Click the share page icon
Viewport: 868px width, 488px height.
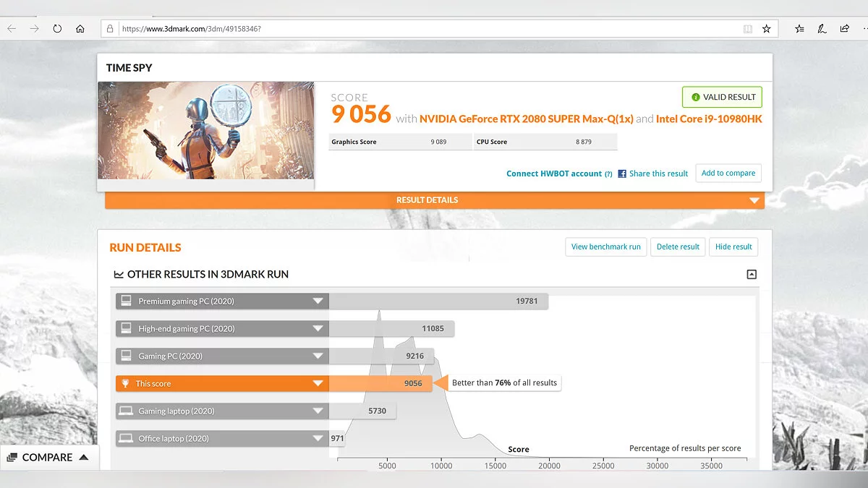[844, 29]
